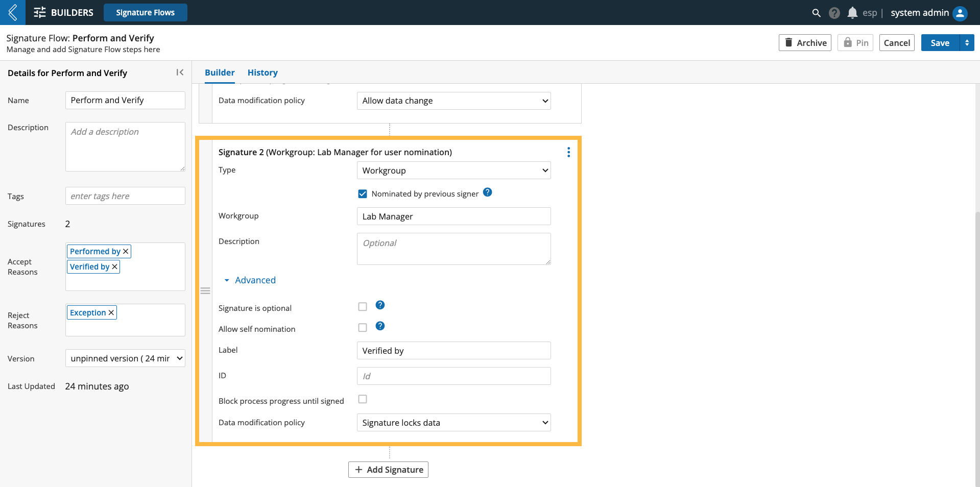Click the Save button
This screenshot has height=487, width=980.
pyautogui.click(x=940, y=43)
